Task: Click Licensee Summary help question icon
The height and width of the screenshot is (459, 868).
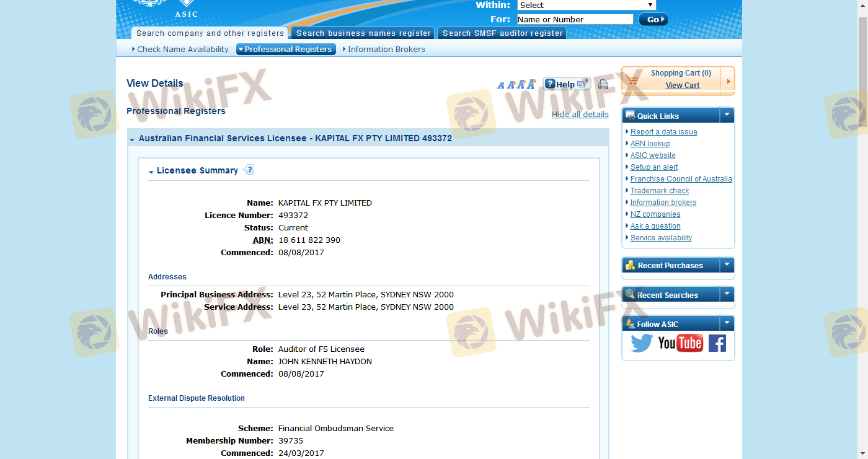Action: [x=249, y=170]
